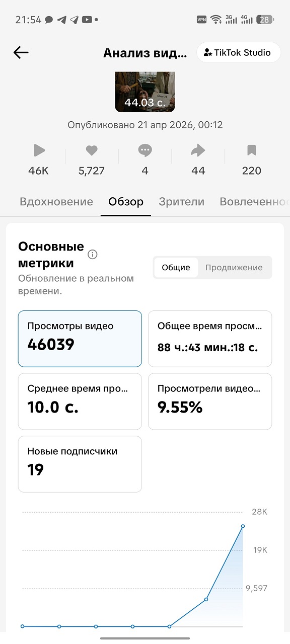
Task: Select the Новые подписчики card
Action: click(80, 464)
